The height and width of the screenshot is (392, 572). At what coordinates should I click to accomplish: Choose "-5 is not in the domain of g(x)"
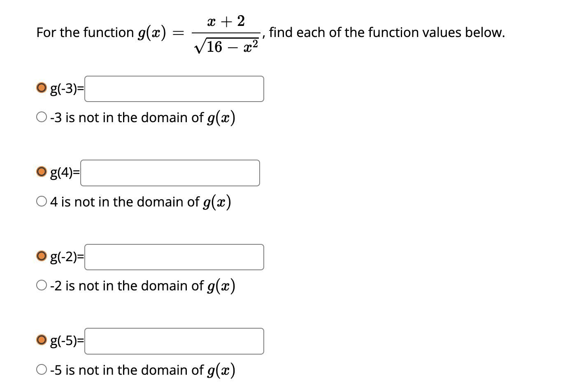[x=42, y=369]
